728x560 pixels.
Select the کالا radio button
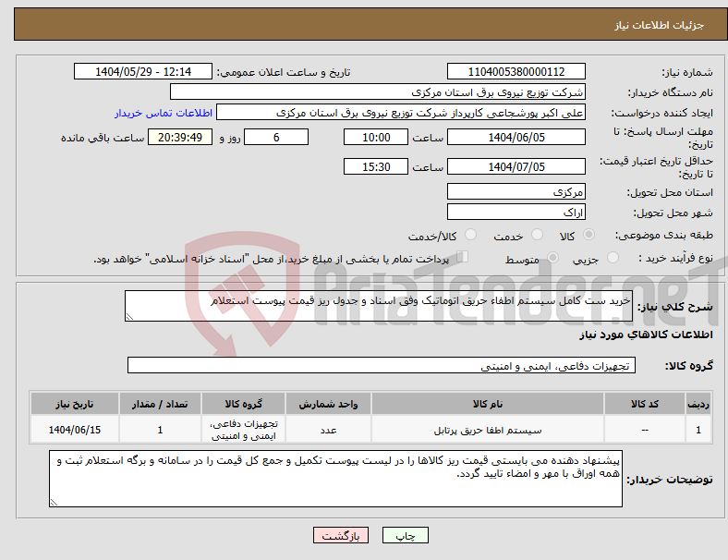[x=588, y=235]
